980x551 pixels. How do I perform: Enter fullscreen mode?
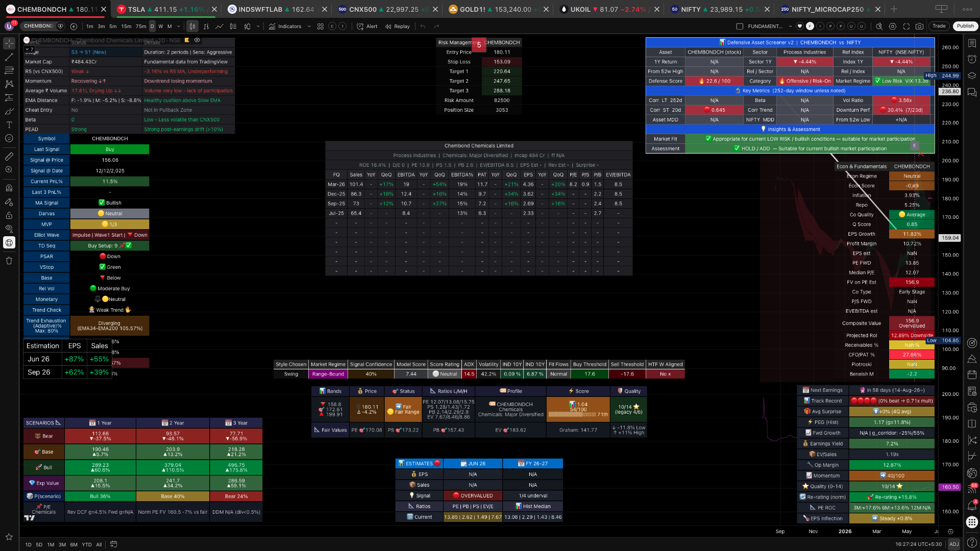pyautogui.click(x=906, y=26)
